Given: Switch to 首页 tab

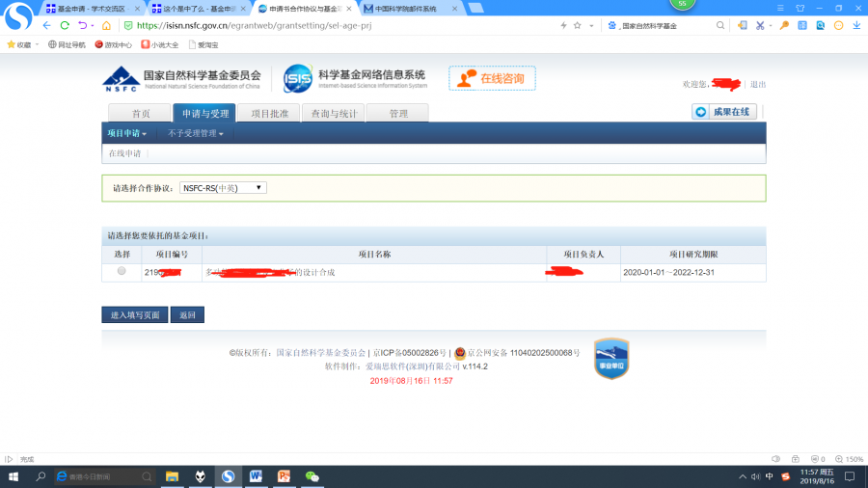Looking at the screenshot, I should click(141, 114).
